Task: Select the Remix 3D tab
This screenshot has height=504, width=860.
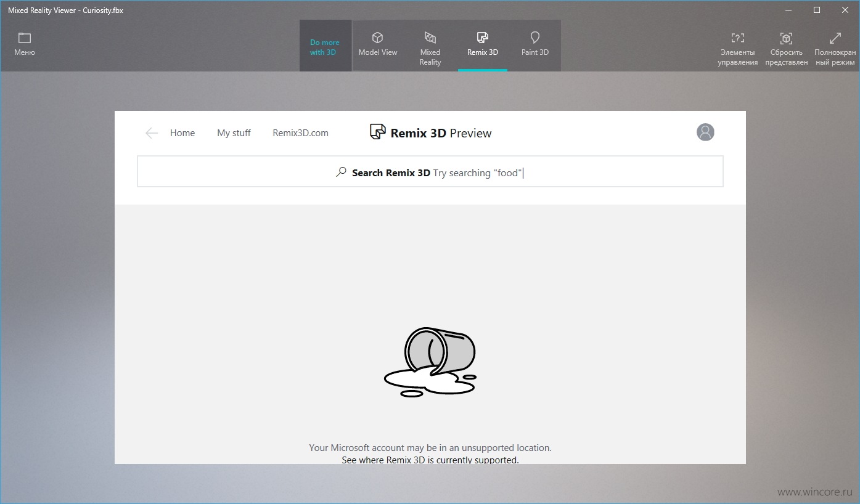Action: [x=483, y=45]
